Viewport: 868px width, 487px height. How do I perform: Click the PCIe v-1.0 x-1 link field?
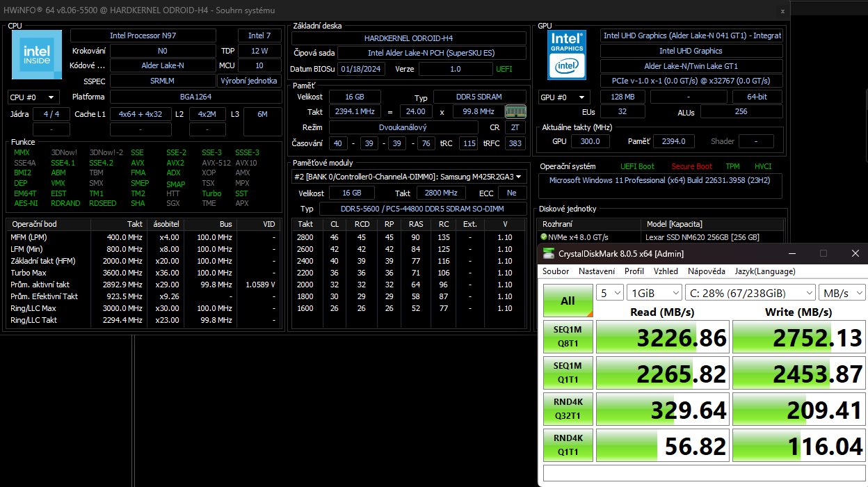[x=691, y=81]
